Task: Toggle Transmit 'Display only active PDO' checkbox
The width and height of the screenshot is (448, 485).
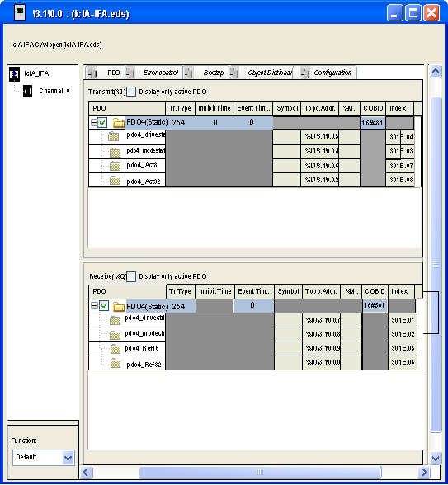Action: click(x=131, y=92)
